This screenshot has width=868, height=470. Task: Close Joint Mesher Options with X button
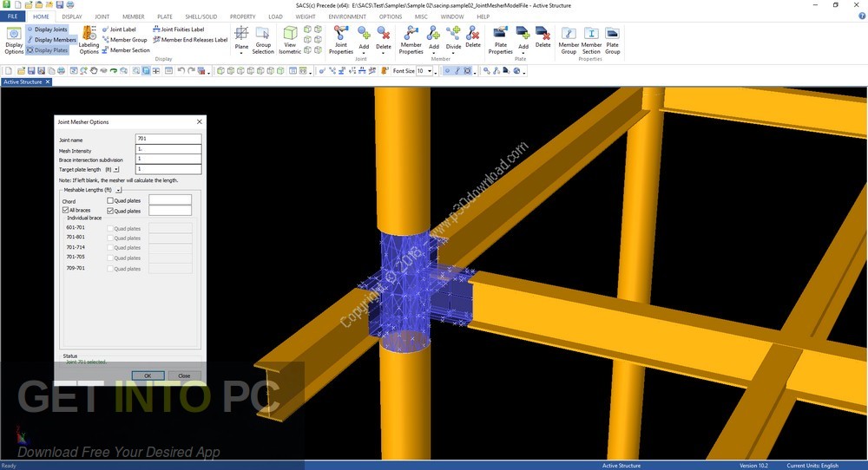click(x=200, y=121)
